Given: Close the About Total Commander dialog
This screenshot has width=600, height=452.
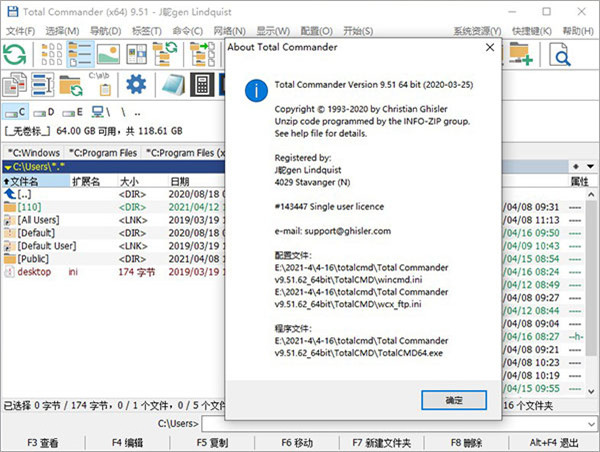Looking at the screenshot, I should [x=490, y=47].
